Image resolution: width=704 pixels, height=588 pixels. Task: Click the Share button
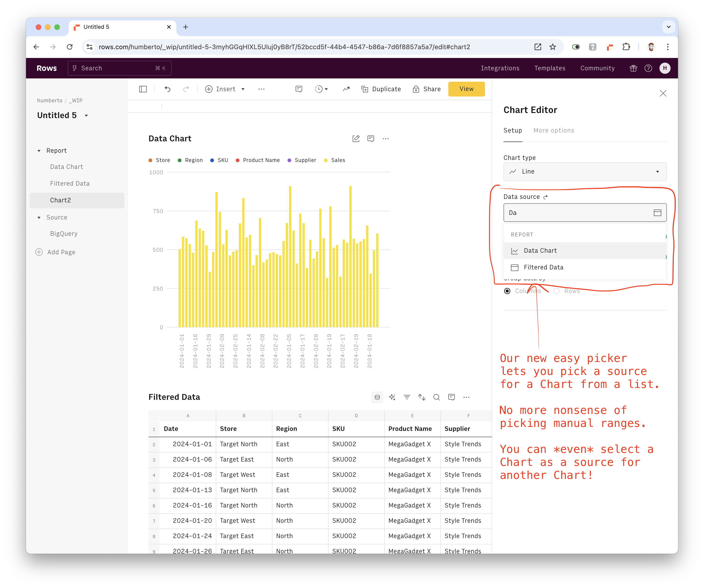point(427,89)
